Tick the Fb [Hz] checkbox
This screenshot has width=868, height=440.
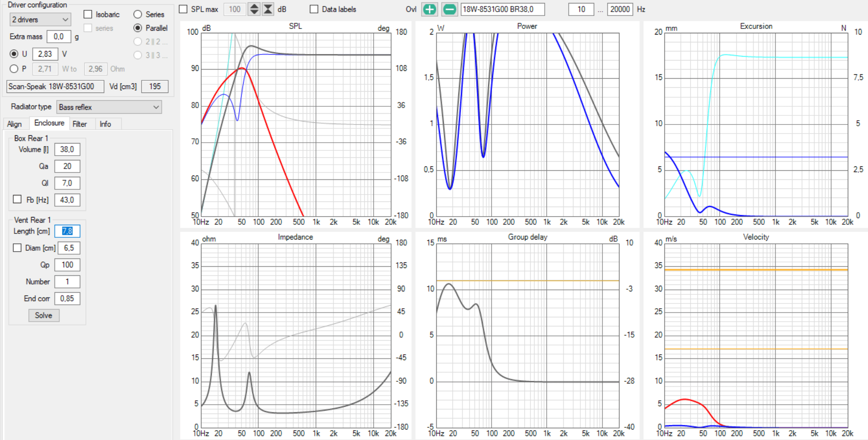tap(17, 199)
